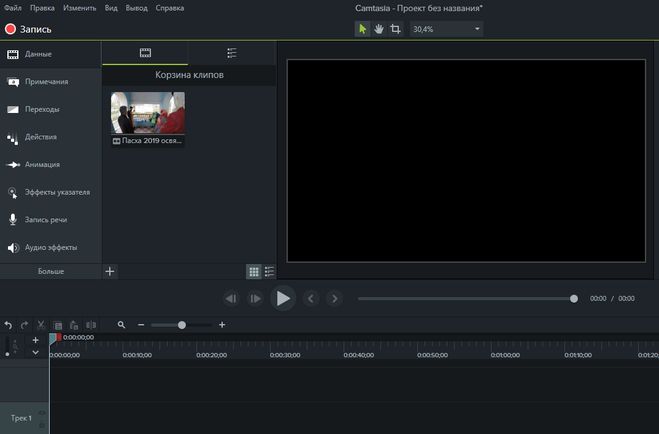Click the redo icon above timeline
This screenshot has height=434, width=659.
coord(24,325)
